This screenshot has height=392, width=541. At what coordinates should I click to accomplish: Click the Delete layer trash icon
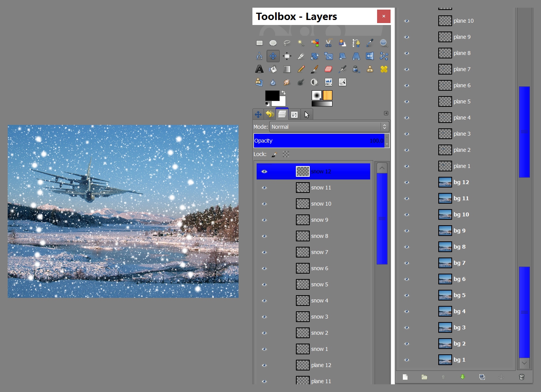click(x=522, y=377)
